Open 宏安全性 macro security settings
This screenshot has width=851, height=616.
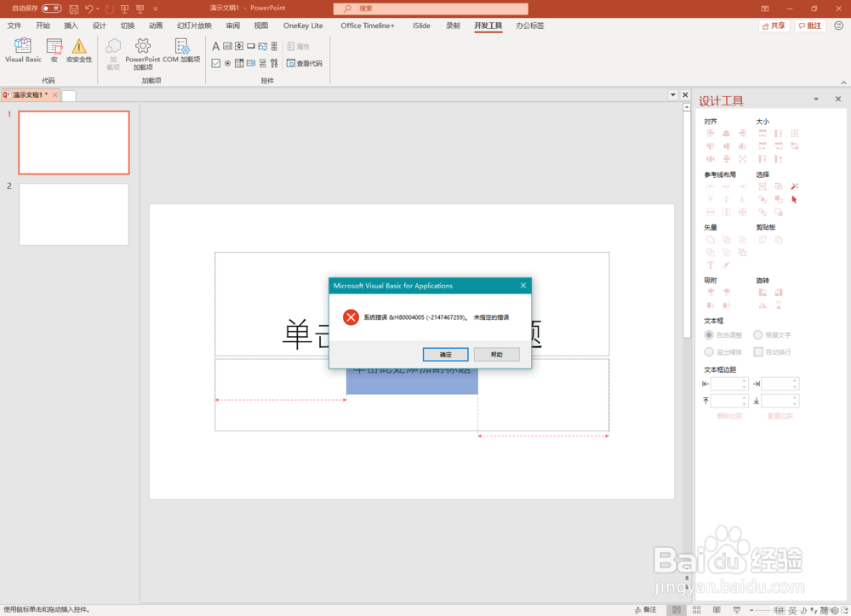pyautogui.click(x=78, y=50)
